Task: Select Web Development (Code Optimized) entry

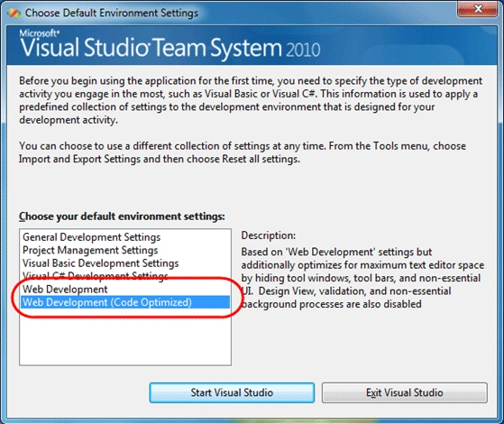Action: (125, 302)
